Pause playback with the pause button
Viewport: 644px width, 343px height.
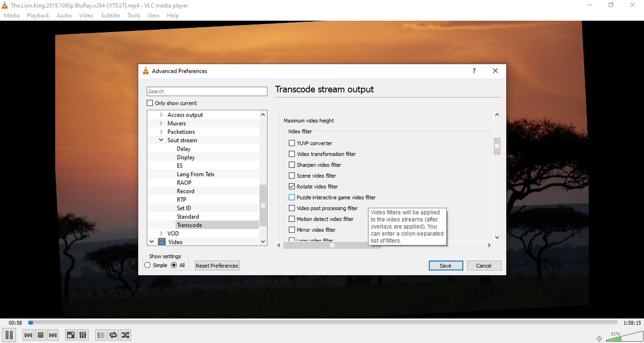tap(9, 335)
